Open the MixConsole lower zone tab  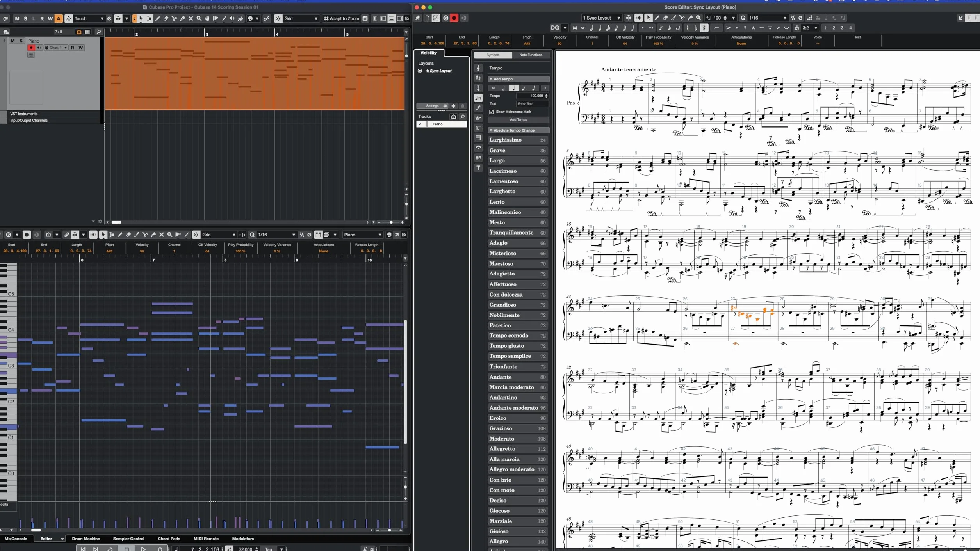click(x=16, y=539)
